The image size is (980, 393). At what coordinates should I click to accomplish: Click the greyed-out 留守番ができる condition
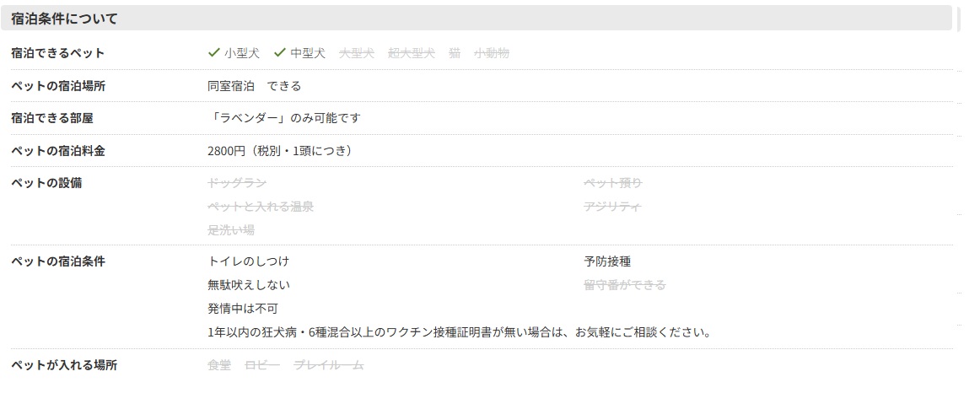click(x=624, y=285)
